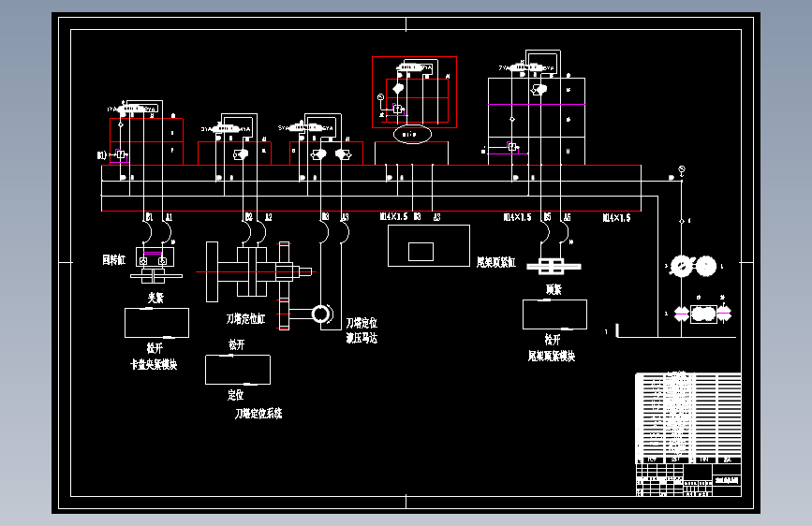This screenshot has height=526, width=812.
Task: Select the oil tank level indicator marked 1
Action: click(x=617, y=330)
